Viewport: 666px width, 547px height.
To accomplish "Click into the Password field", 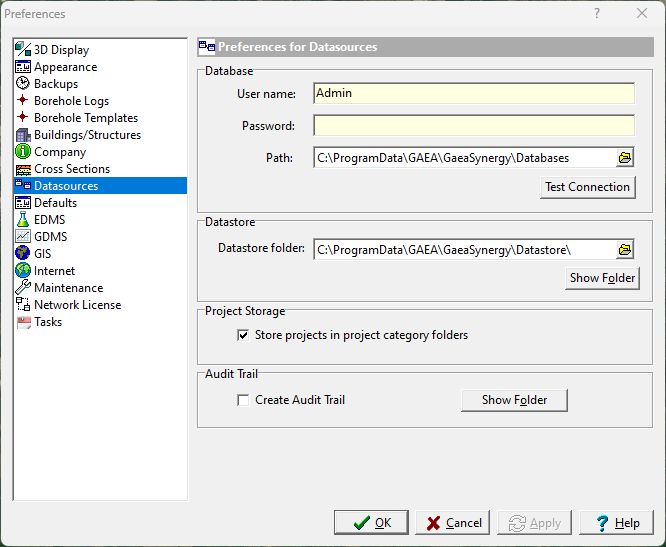I will tap(474, 126).
